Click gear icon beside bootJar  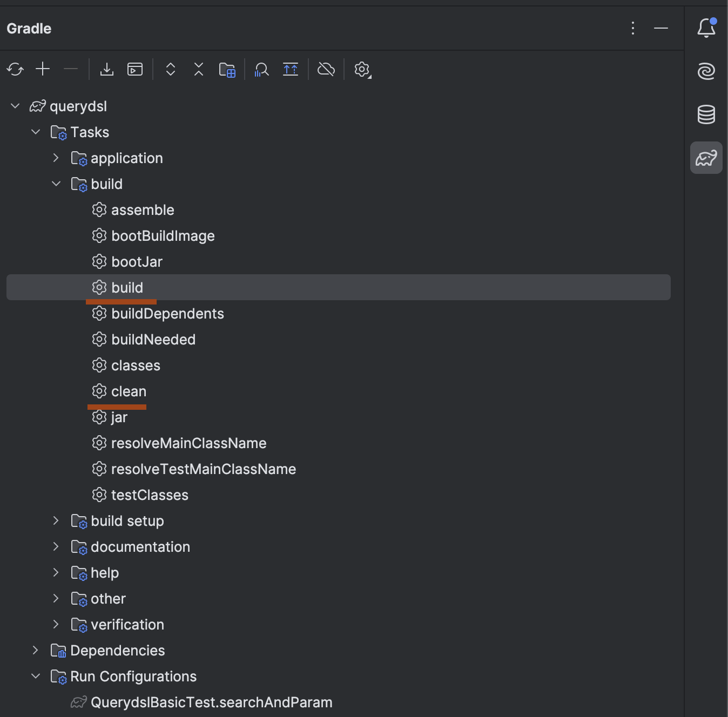coord(99,261)
